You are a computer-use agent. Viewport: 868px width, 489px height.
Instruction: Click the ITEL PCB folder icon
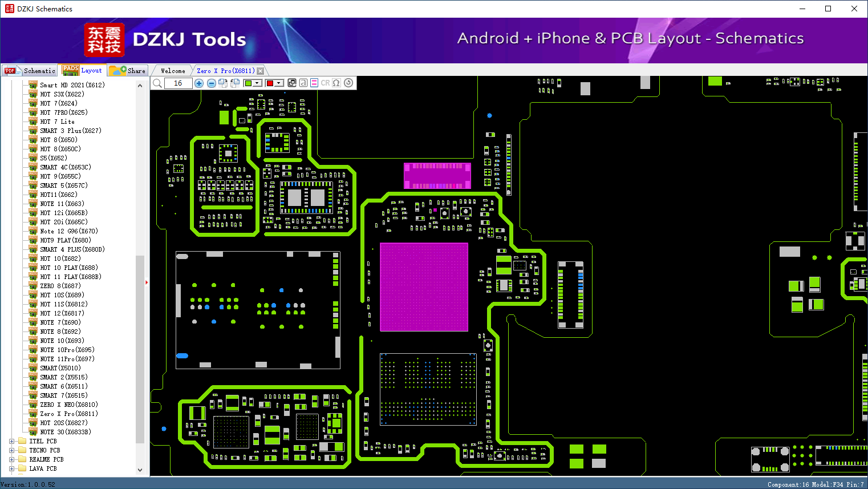click(22, 441)
